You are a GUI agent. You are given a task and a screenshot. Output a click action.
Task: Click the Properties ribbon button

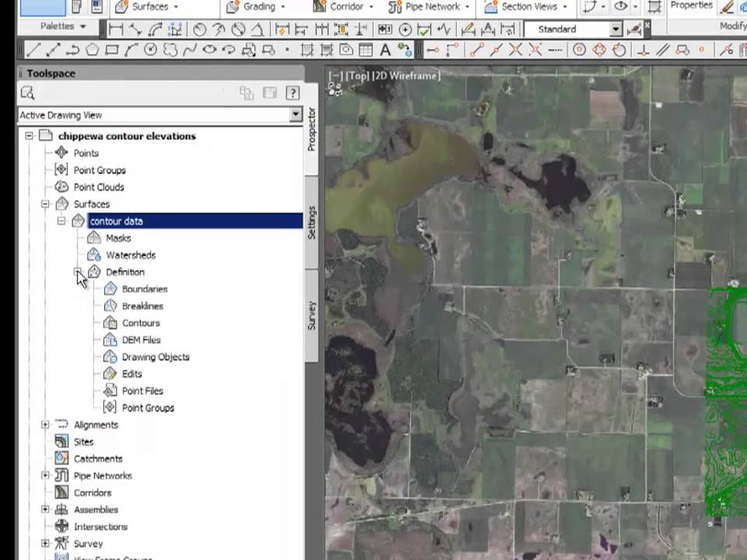pyautogui.click(x=691, y=5)
